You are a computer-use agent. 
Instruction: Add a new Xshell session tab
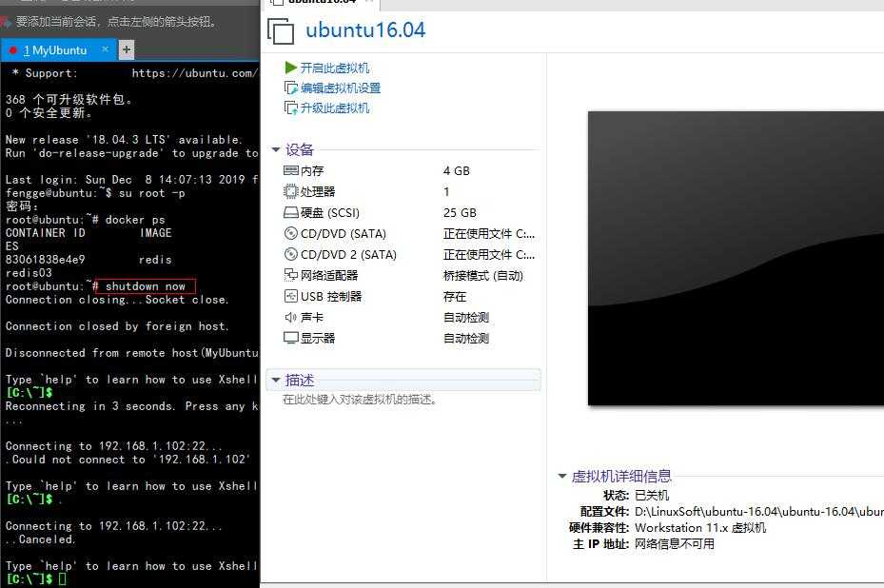coord(127,49)
